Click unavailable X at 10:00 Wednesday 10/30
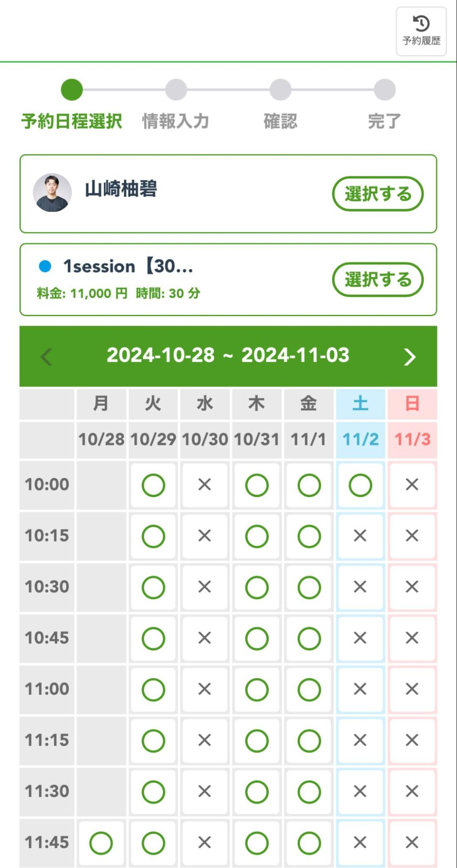 tap(205, 485)
